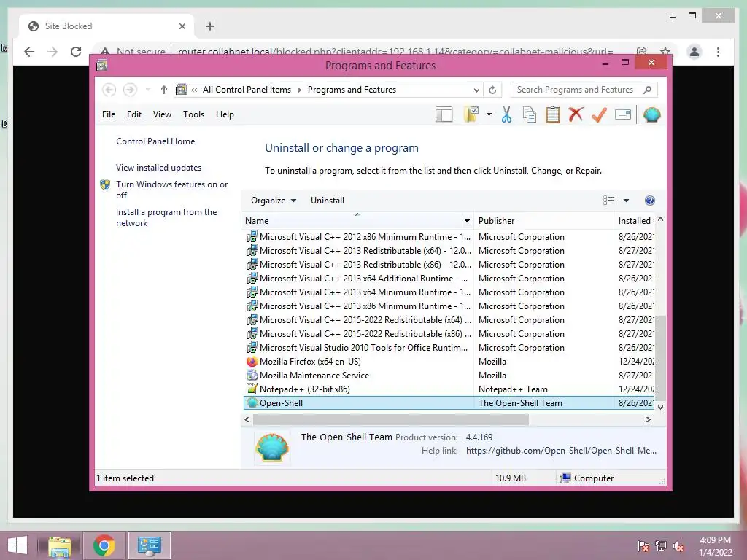Click the muted volume tray icon
This screenshot has height=560, width=747.
click(x=678, y=546)
